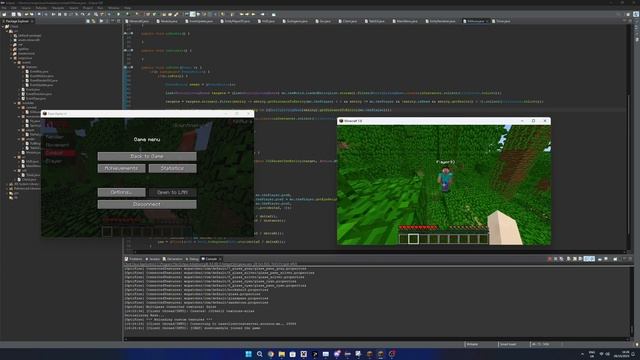This screenshot has height=360, width=640.
Task: Open File Explorer from the taskbar
Action: tap(281, 354)
